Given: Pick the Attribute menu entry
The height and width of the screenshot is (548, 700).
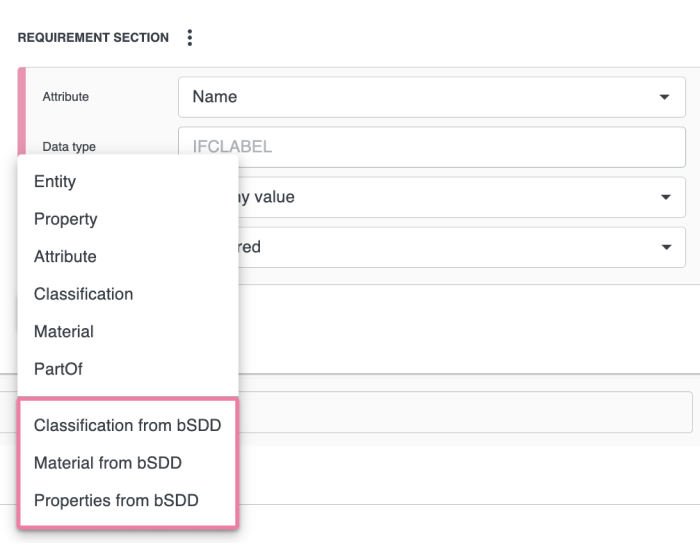Looking at the screenshot, I should [x=65, y=257].
